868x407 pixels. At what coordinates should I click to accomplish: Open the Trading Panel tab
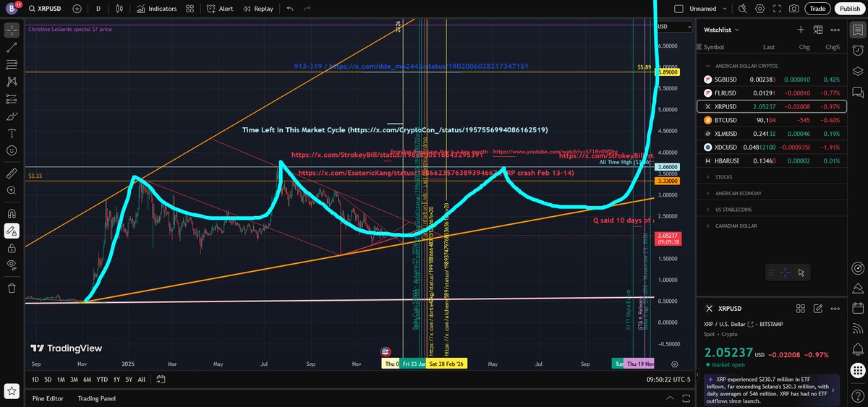97,398
